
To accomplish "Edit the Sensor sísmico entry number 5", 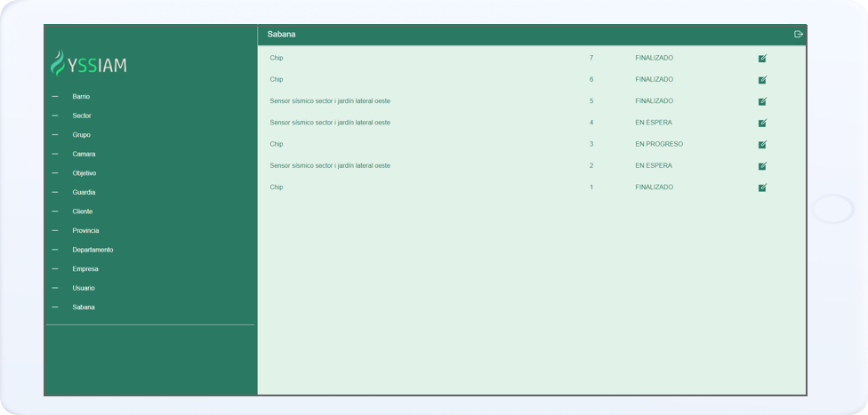I will point(762,101).
